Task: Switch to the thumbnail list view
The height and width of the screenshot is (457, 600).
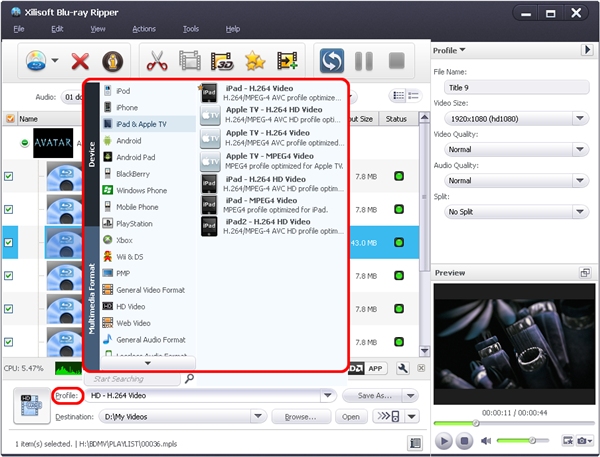Action: click(399, 95)
